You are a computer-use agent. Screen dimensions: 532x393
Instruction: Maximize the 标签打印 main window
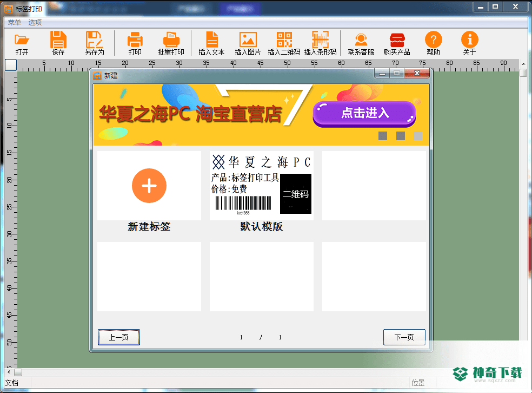pyautogui.click(x=495, y=7)
